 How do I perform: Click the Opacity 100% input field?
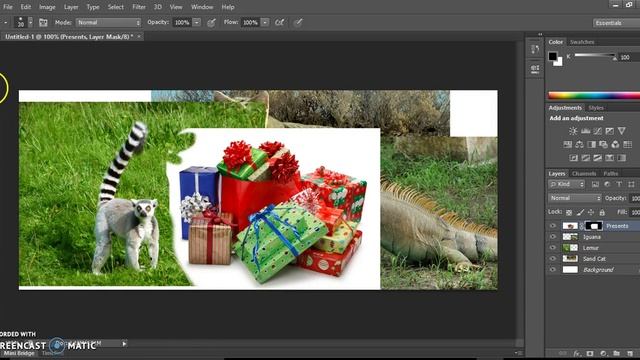182,22
